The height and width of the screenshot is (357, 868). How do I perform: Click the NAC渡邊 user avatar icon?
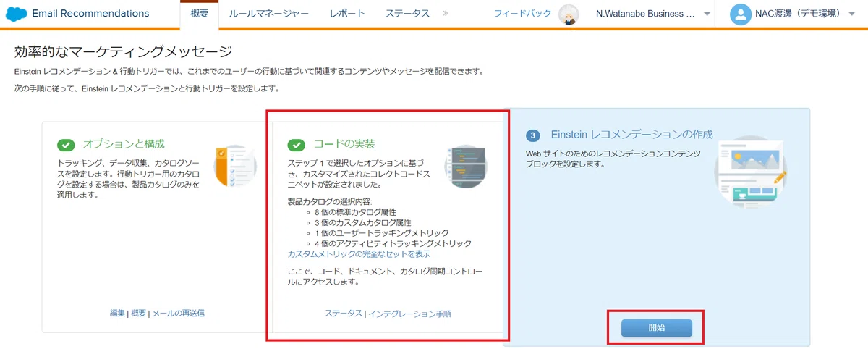(740, 14)
